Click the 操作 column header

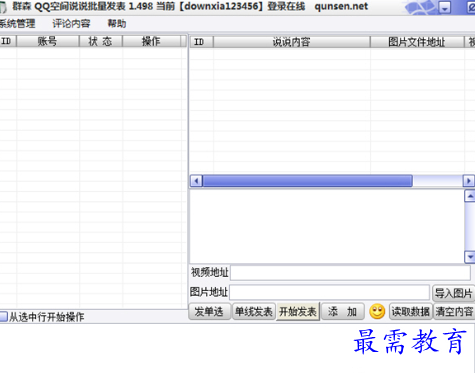[x=151, y=41]
